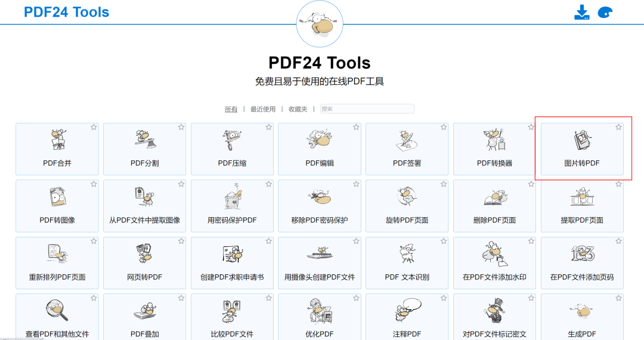
Task: Click the download icon in header
Action: (581, 13)
